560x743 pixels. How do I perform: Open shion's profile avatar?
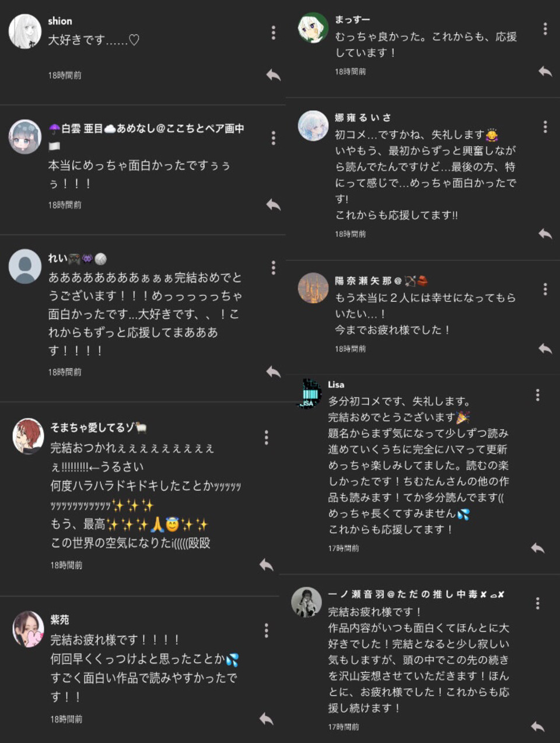pos(25,31)
